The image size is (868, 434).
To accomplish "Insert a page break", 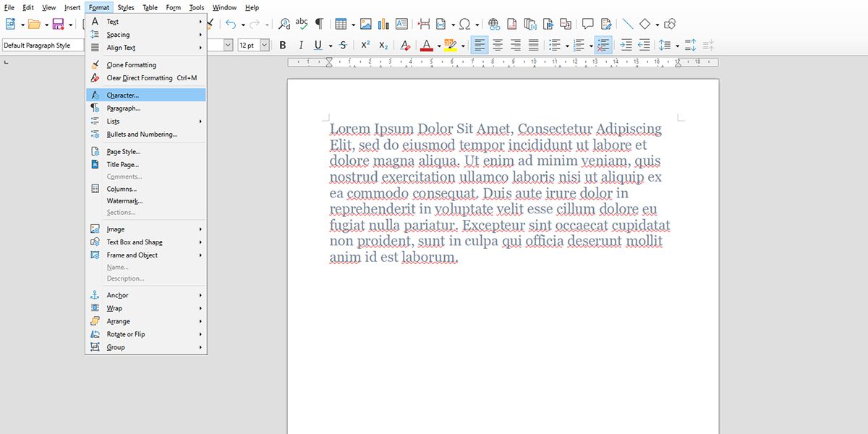I will point(425,23).
